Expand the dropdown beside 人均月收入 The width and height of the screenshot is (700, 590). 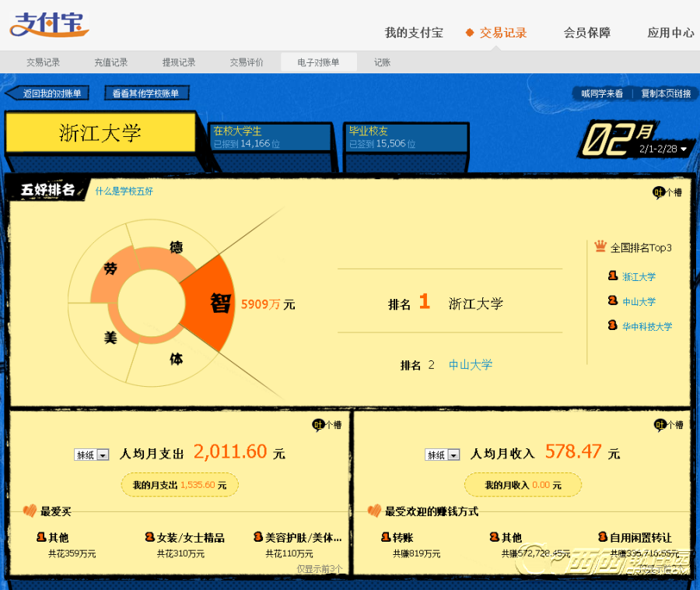pyautogui.click(x=443, y=455)
